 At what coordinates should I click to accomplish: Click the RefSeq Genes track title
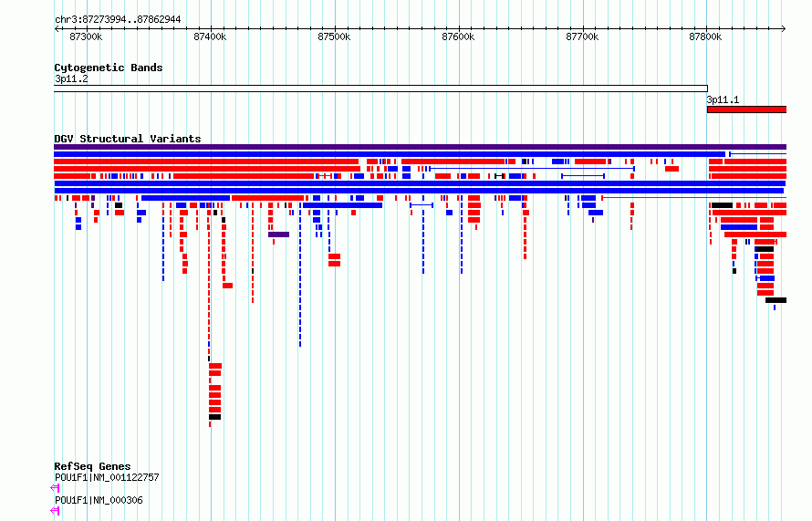tap(92, 466)
